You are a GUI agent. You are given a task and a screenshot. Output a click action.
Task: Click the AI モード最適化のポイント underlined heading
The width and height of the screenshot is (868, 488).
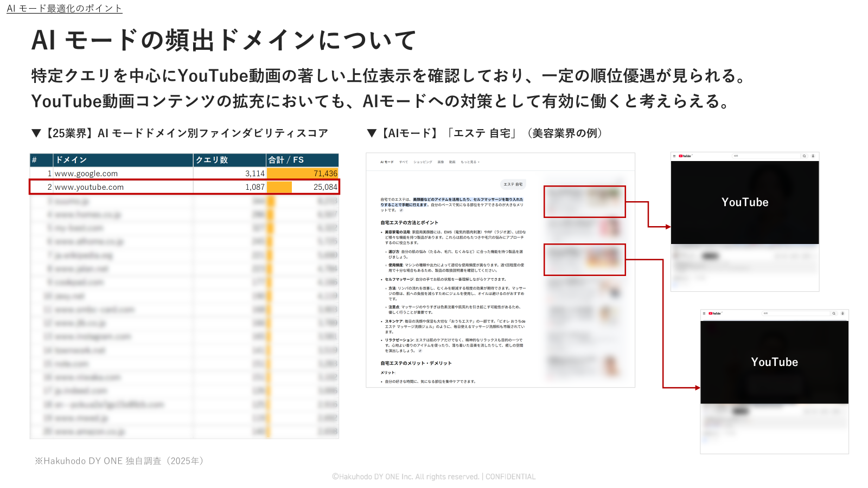[64, 9]
